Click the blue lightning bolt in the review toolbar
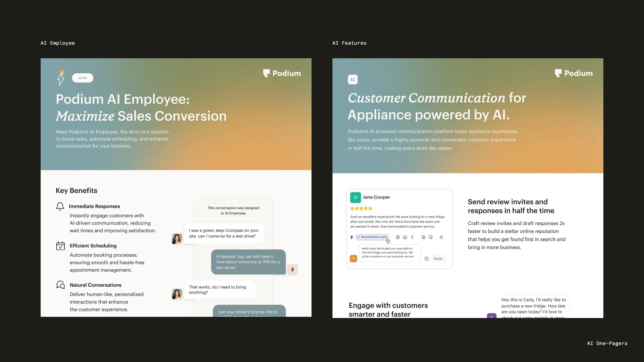The width and height of the screenshot is (644, 362). point(352,237)
